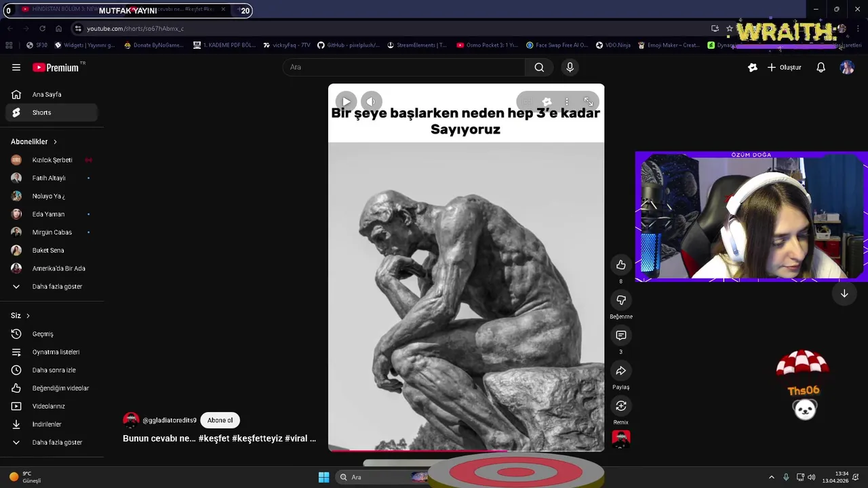Screen dimensions: 868x488
Task: Reload the page with the refresh icon
Action: pos(42,28)
